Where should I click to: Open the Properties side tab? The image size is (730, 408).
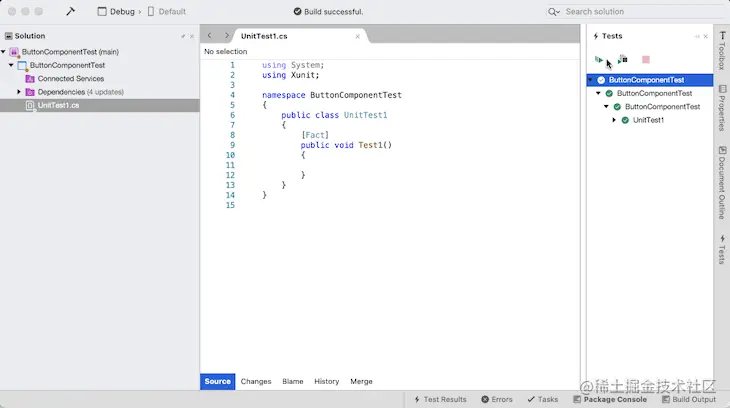(722, 108)
